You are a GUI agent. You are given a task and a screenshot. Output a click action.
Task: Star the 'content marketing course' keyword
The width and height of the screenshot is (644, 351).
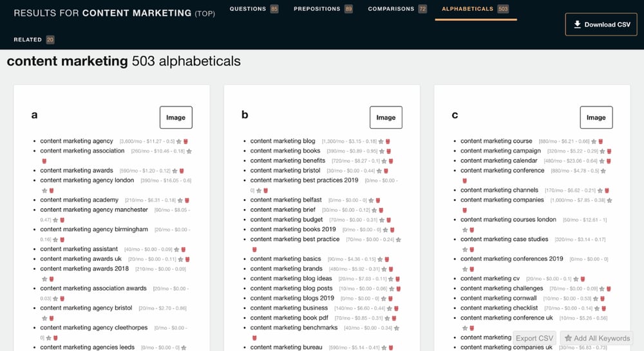click(x=594, y=141)
